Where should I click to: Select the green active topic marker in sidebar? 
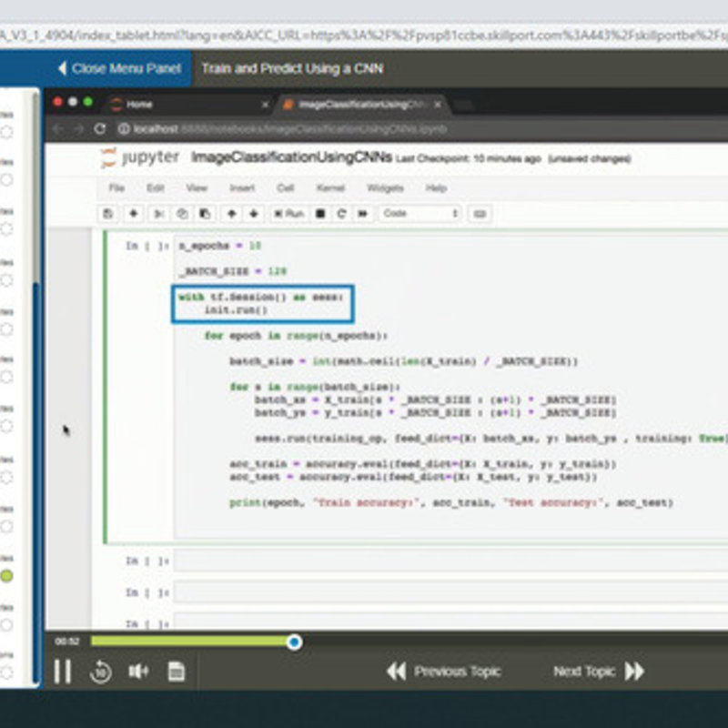(6, 576)
